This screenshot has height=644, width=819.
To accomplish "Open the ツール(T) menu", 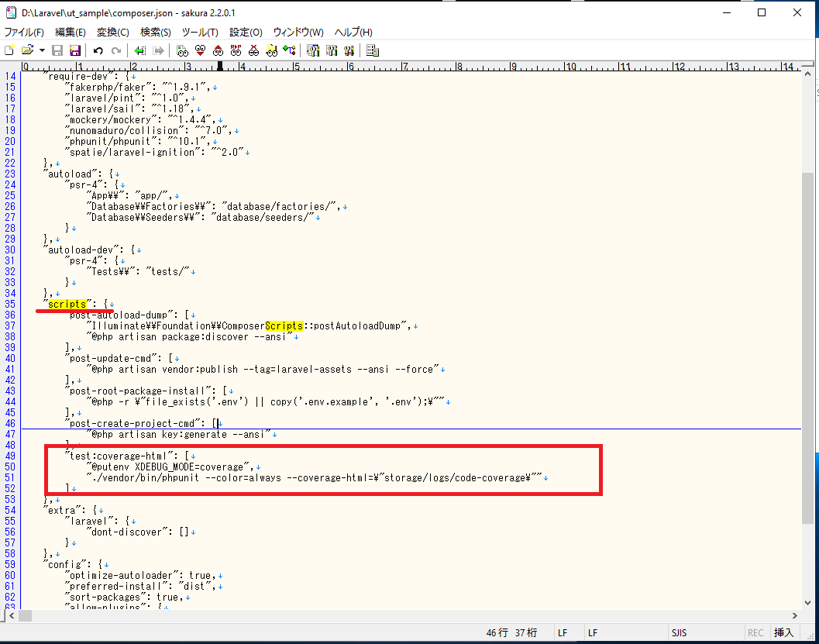I will pyautogui.click(x=200, y=33).
